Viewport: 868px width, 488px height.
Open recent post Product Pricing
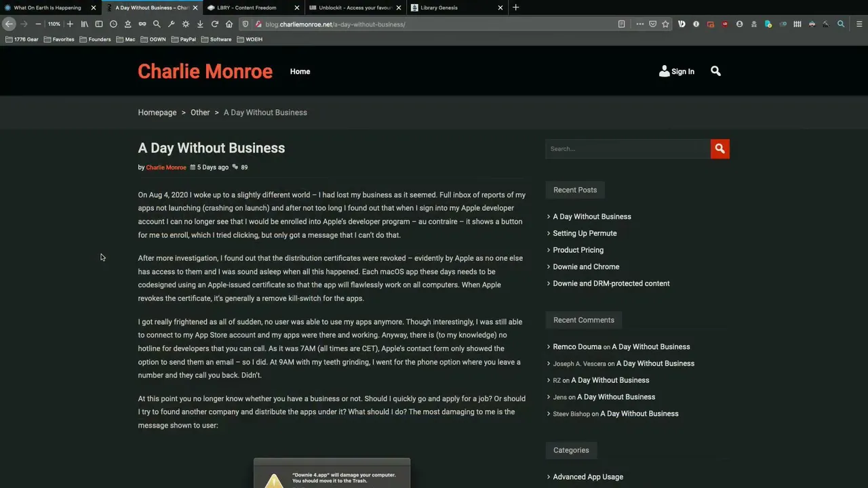(578, 250)
